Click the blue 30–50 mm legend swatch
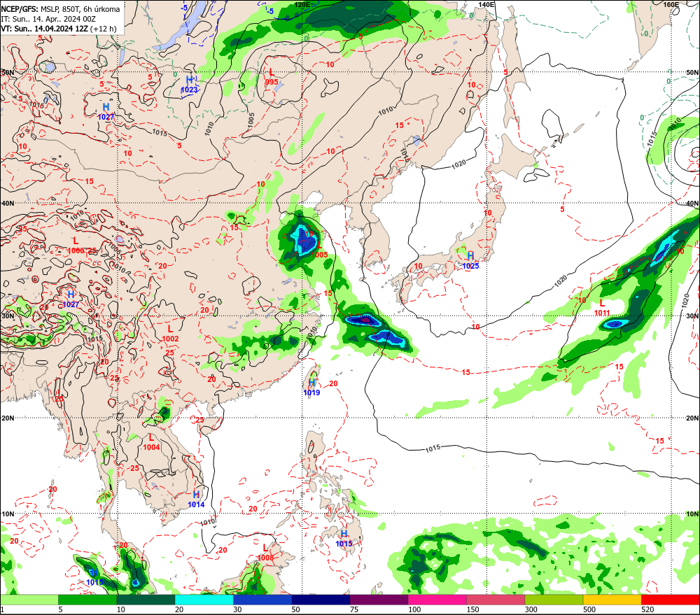This screenshot has width=700, height=615. tap(262, 600)
